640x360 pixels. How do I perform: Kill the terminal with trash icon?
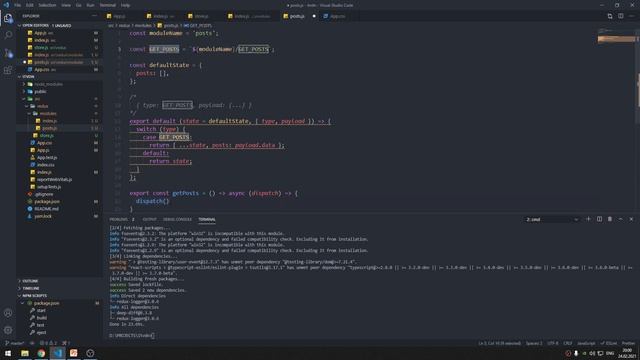point(610,219)
